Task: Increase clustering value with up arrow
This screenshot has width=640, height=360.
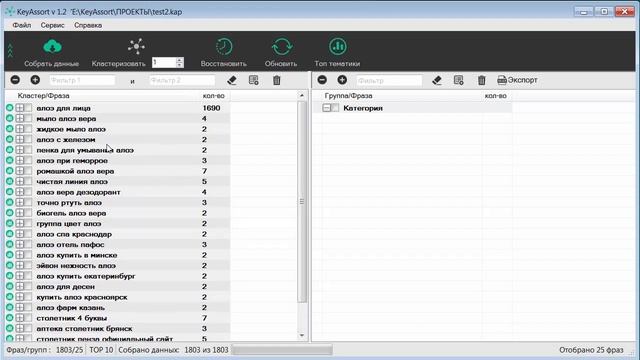Action: coord(180,60)
